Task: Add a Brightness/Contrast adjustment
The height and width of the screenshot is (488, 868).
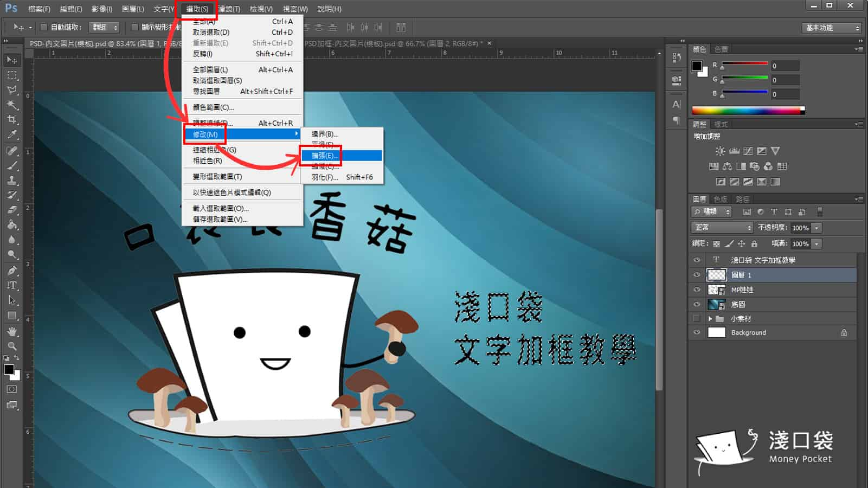Action: tap(720, 151)
